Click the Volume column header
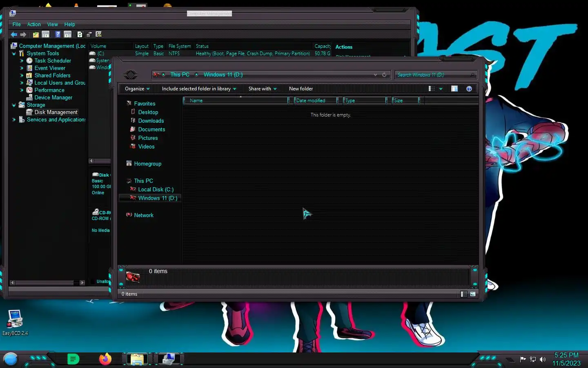588x368 pixels. 111,46
